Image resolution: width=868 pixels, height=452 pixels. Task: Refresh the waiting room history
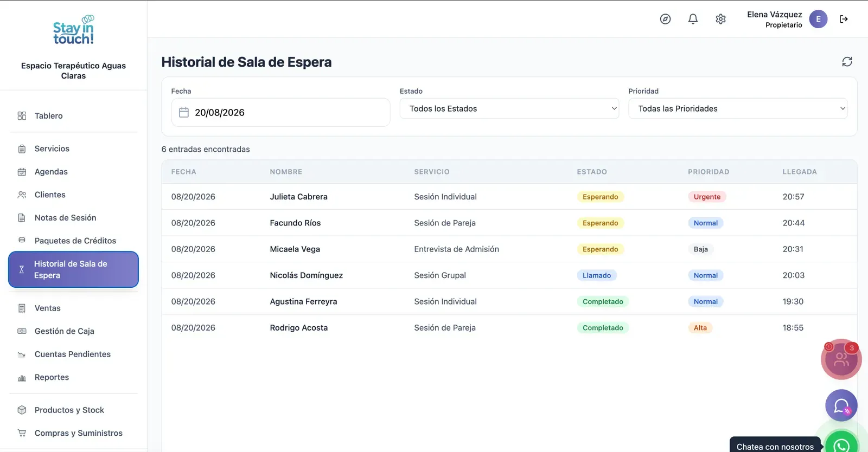[847, 62]
